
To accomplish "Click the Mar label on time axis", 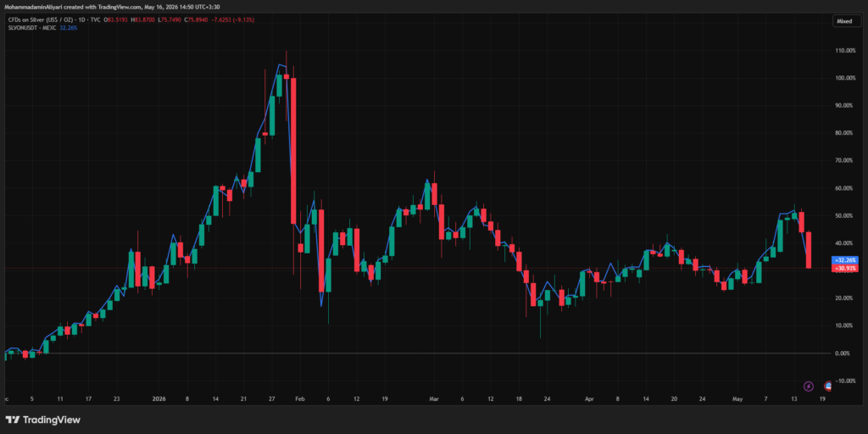I will coord(434,398).
